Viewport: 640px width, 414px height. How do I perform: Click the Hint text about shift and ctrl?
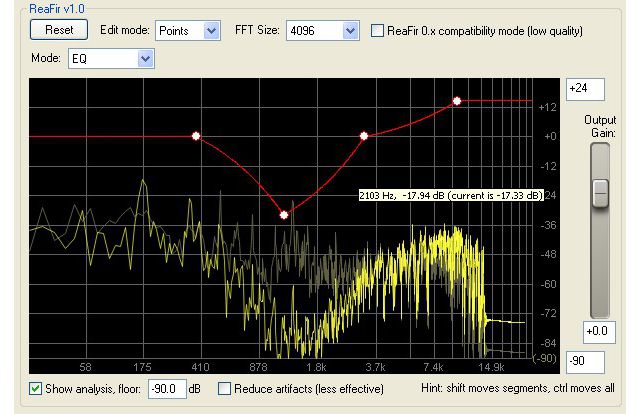(x=518, y=388)
